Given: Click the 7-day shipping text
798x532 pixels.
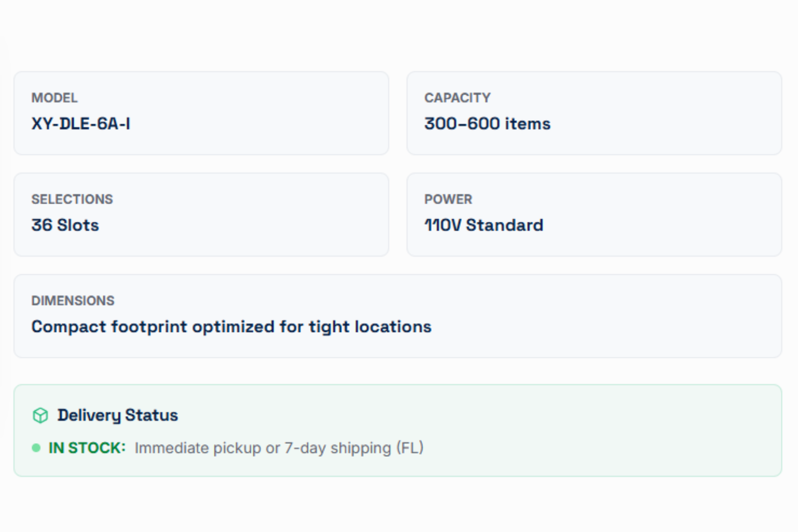Looking at the screenshot, I should tap(338, 448).
